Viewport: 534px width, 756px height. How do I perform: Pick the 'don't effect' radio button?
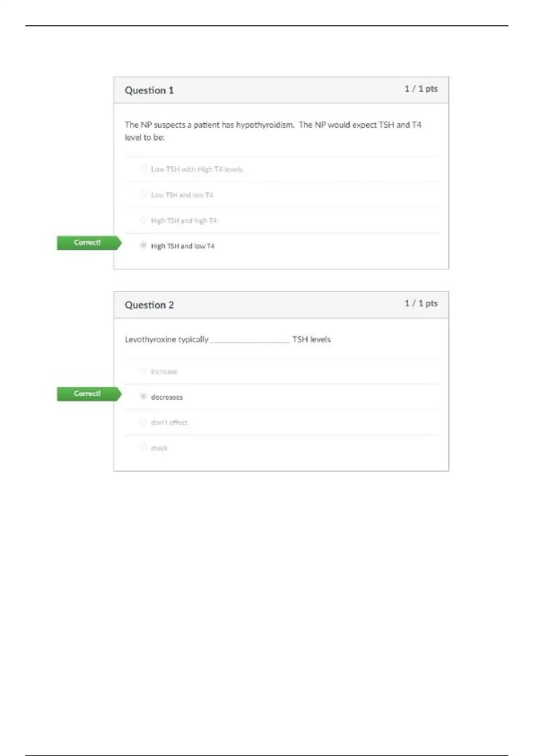pos(143,422)
